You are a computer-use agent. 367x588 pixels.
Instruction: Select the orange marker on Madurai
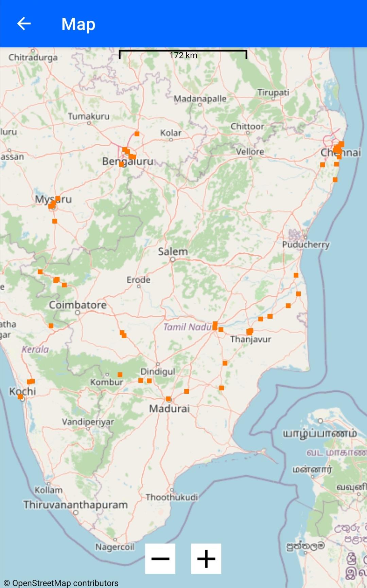pos(168,399)
